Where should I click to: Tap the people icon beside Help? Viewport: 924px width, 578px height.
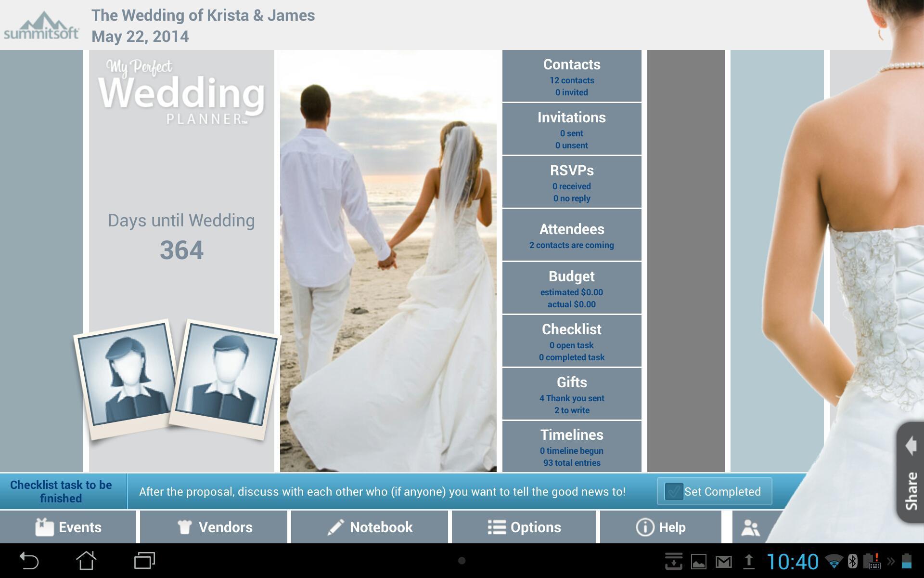click(x=752, y=527)
